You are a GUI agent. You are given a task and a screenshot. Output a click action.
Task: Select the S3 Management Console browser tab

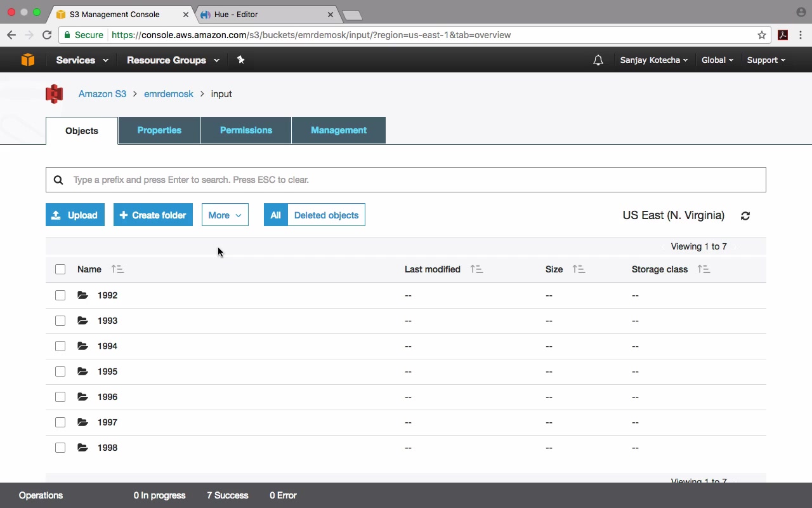coord(122,14)
